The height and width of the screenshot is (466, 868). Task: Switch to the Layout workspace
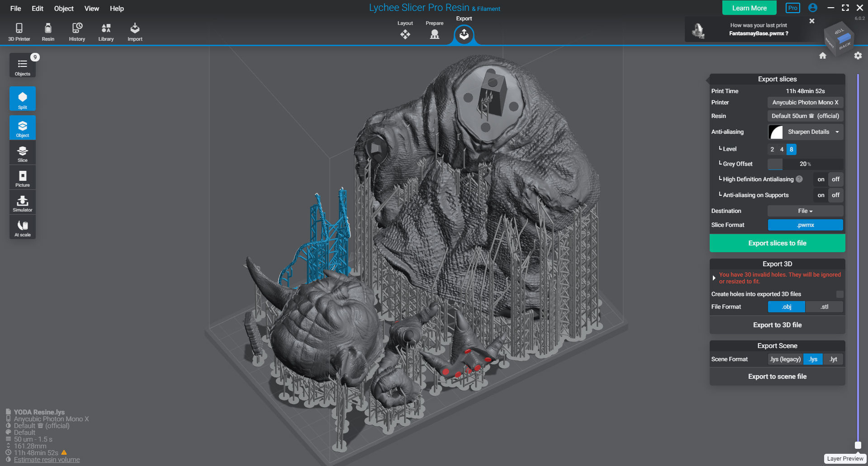point(405,30)
